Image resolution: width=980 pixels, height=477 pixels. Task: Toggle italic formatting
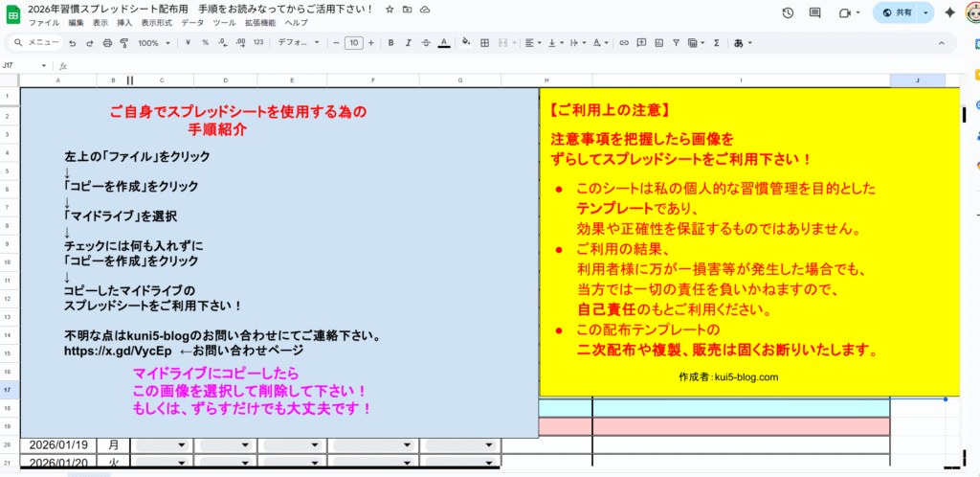(406, 43)
